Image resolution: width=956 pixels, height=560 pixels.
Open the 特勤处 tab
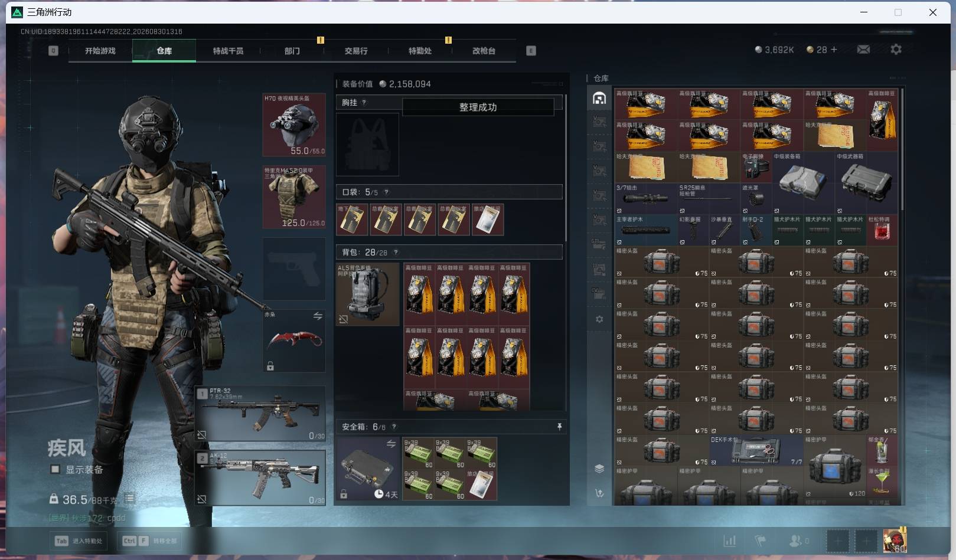pos(420,51)
